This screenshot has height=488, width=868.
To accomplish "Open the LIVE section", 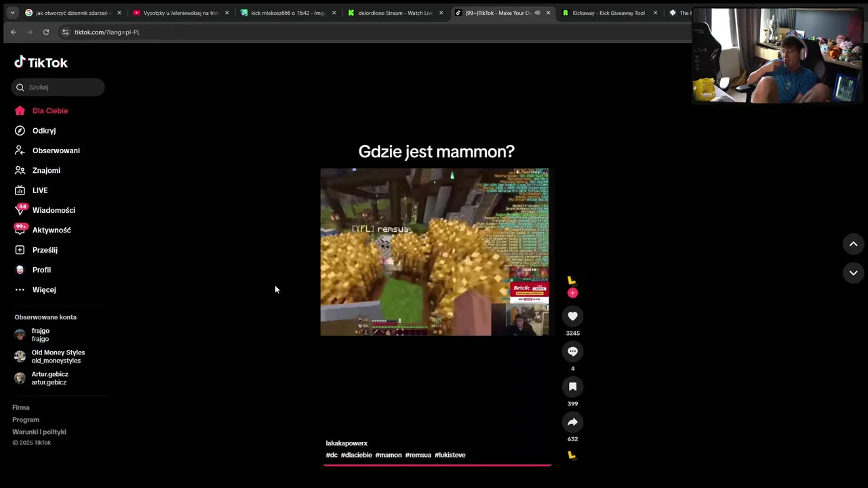I will pos(40,190).
